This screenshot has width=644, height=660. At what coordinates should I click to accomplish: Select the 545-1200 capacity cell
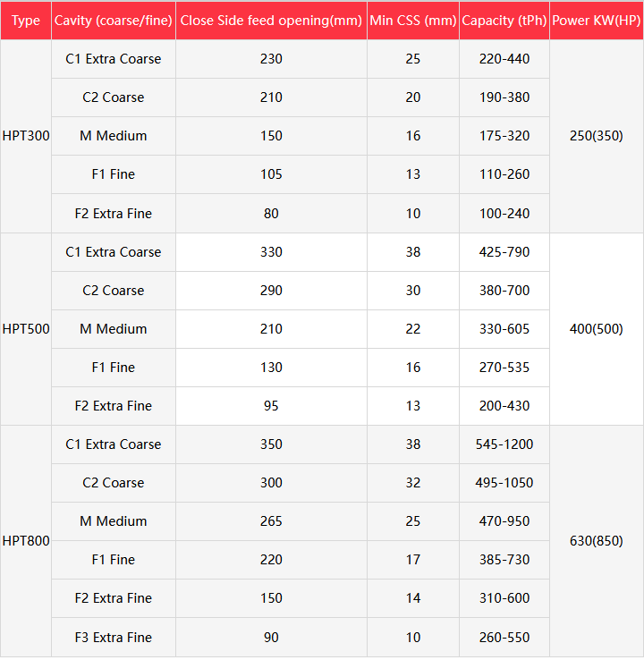[504, 444]
